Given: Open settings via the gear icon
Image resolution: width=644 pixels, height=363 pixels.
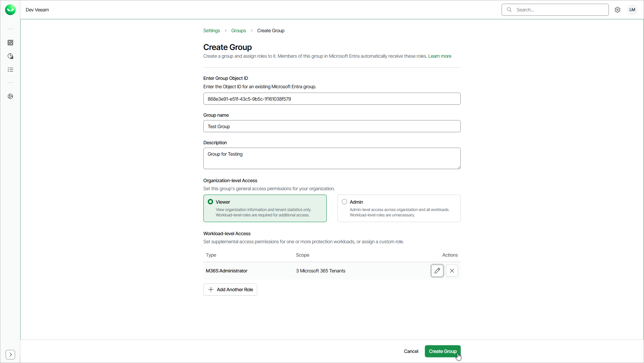Looking at the screenshot, I should 618,9.
